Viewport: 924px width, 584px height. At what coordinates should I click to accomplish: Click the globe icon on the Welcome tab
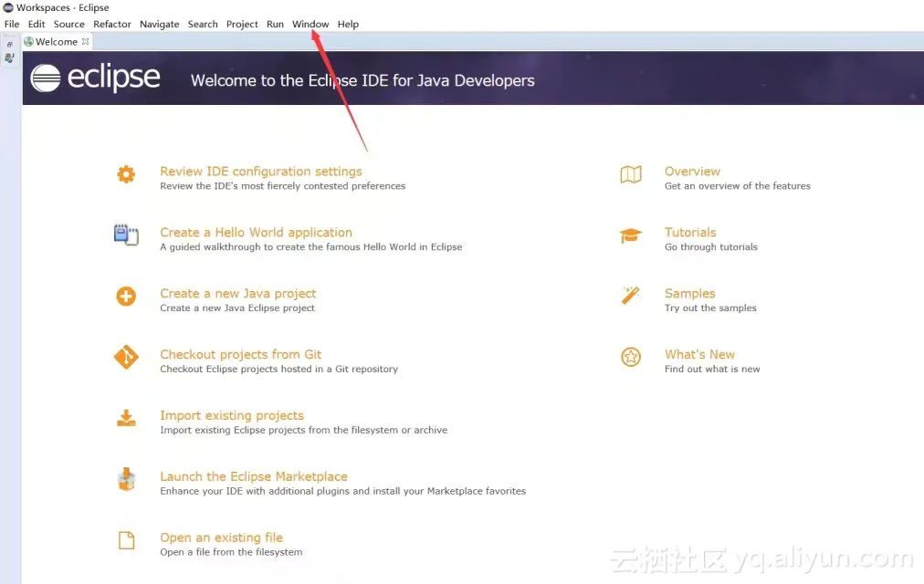pyautogui.click(x=28, y=41)
